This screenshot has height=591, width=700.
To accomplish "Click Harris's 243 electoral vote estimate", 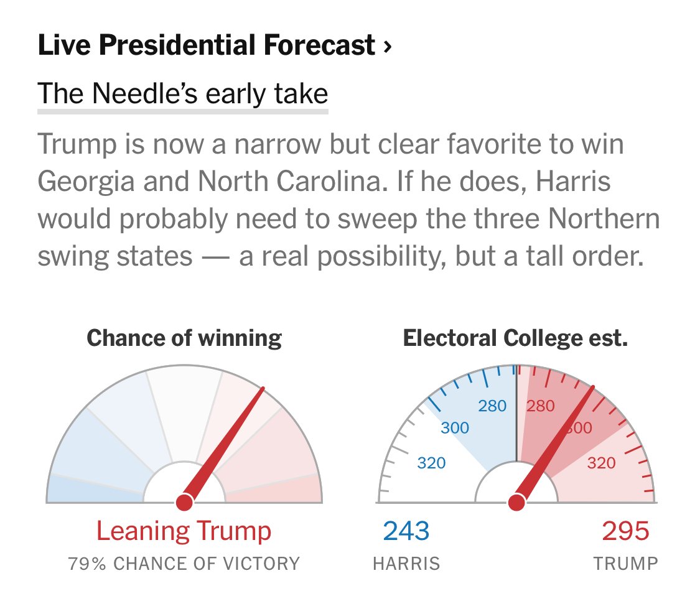I will [x=406, y=531].
